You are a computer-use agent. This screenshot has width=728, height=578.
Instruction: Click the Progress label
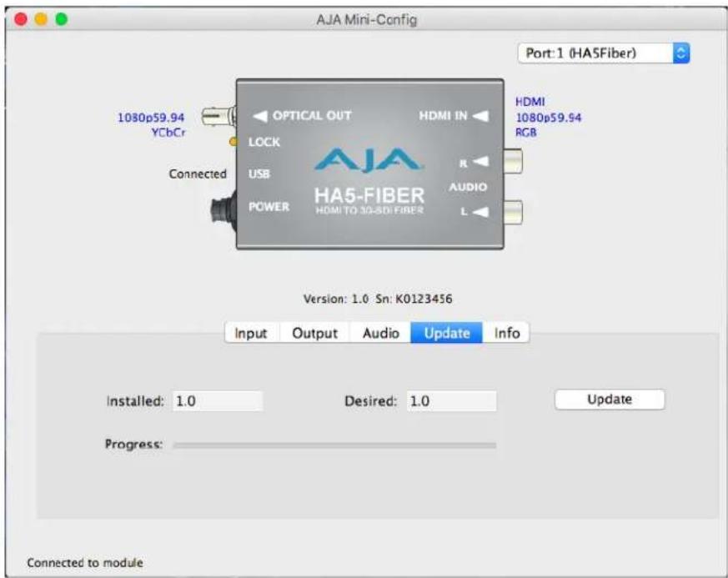133,445
